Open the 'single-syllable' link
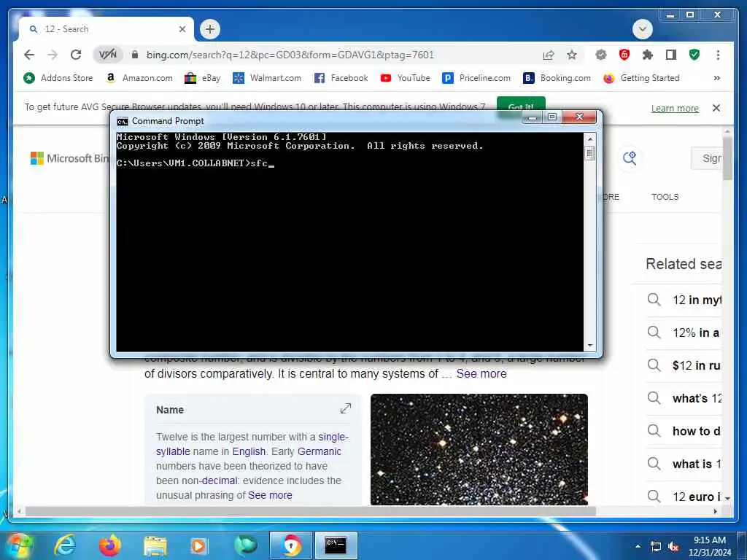This screenshot has height=560, width=747. [252, 444]
